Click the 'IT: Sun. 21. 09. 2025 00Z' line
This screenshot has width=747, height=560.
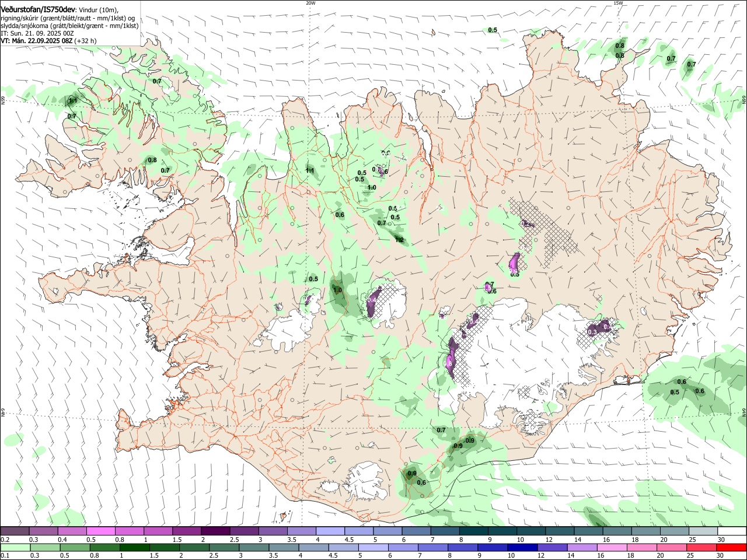pos(37,33)
